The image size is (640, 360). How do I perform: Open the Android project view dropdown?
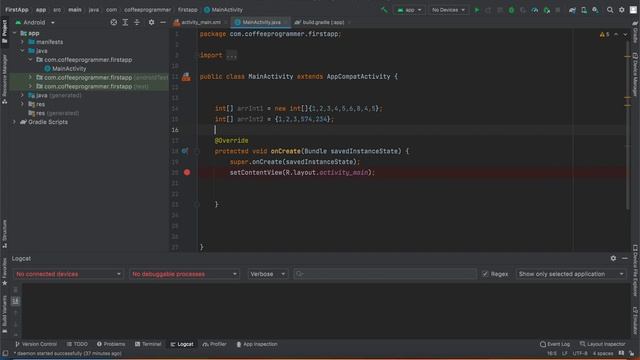(35, 22)
